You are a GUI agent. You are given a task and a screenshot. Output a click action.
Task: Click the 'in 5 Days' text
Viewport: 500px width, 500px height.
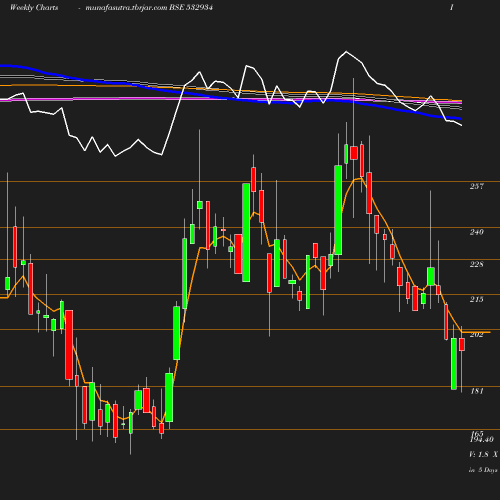483,470
